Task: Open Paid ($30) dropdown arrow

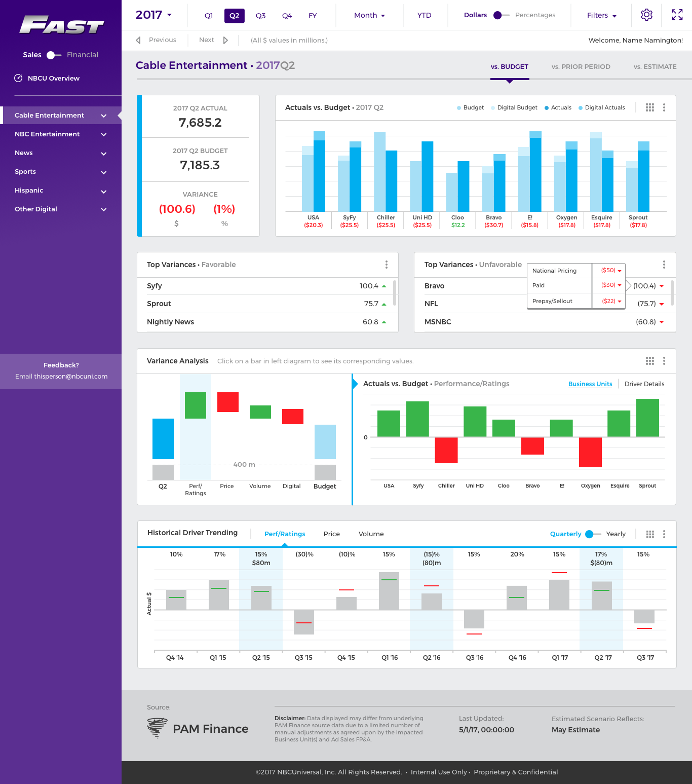Action: [x=620, y=285]
